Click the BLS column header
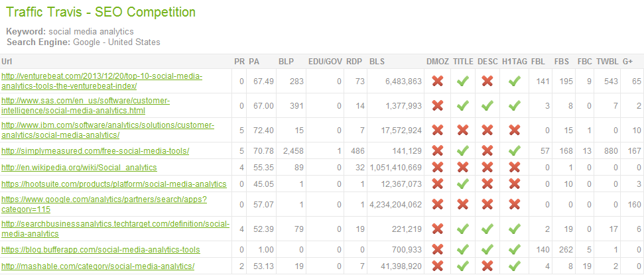Viewport: 644px width, 277px height. (377, 62)
